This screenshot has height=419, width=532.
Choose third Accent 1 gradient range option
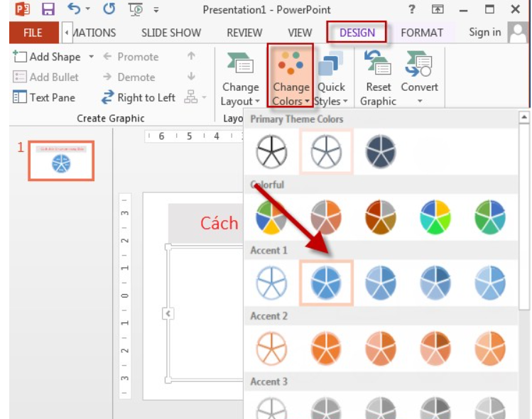tap(381, 283)
